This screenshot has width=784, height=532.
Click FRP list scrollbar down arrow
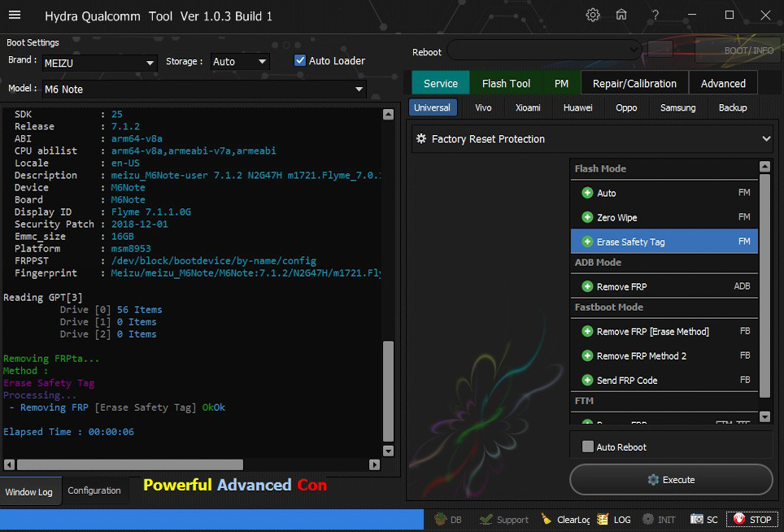click(x=764, y=416)
